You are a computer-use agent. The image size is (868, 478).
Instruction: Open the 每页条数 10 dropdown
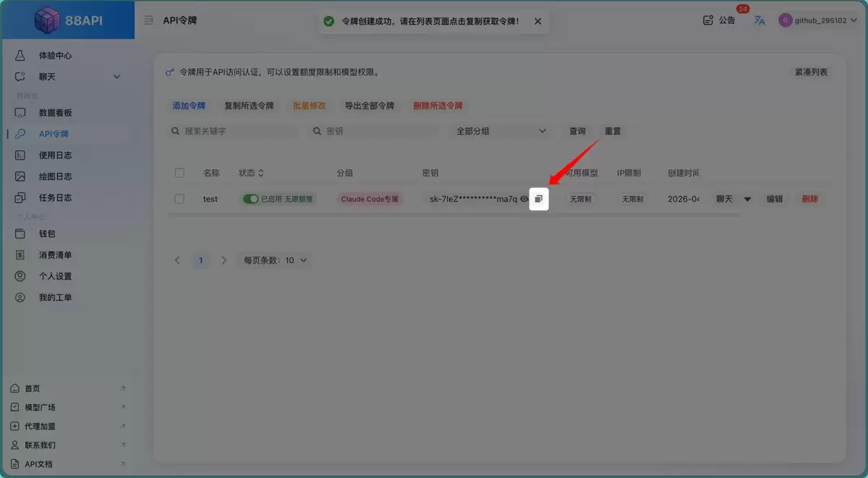click(x=275, y=260)
